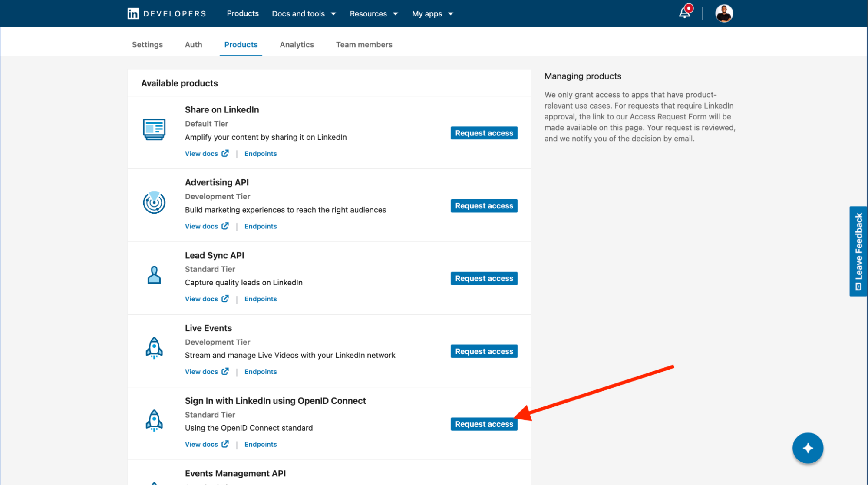Switch to the Settings tab
Image resolution: width=868 pixels, height=485 pixels.
pos(147,45)
